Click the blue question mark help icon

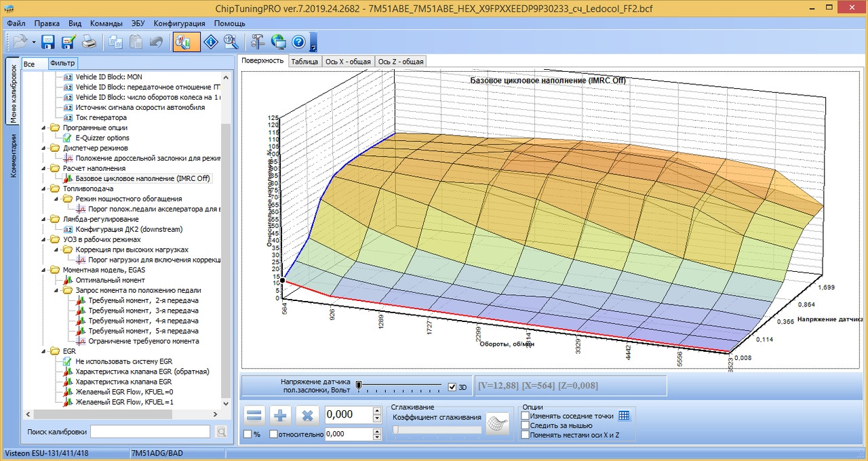tap(299, 42)
